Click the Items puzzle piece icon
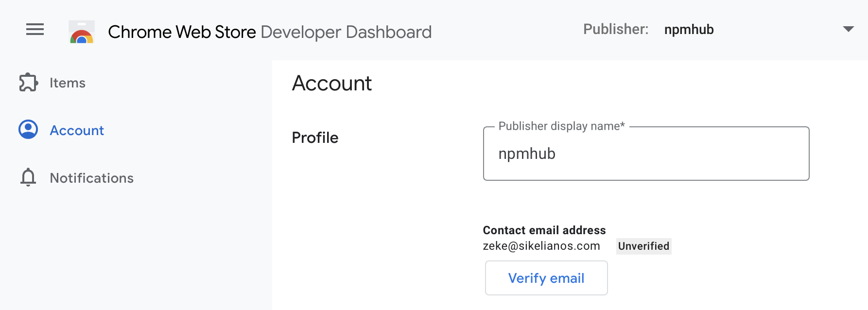This screenshot has height=310, width=868. tap(29, 83)
